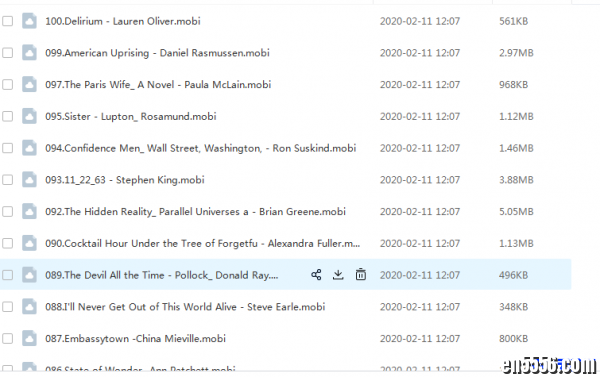The height and width of the screenshot is (377, 600).
Task: Open 089.The Devil All the Time file name
Action: [162, 275]
